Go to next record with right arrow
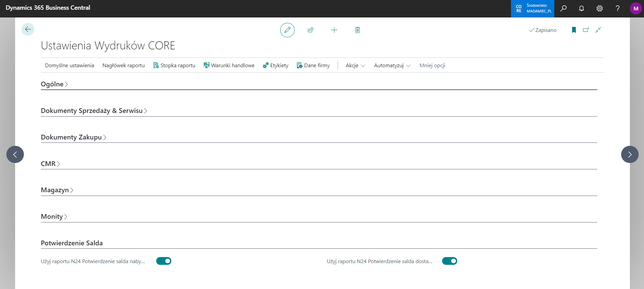This screenshot has height=289, width=644. pyautogui.click(x=630, y=155)
